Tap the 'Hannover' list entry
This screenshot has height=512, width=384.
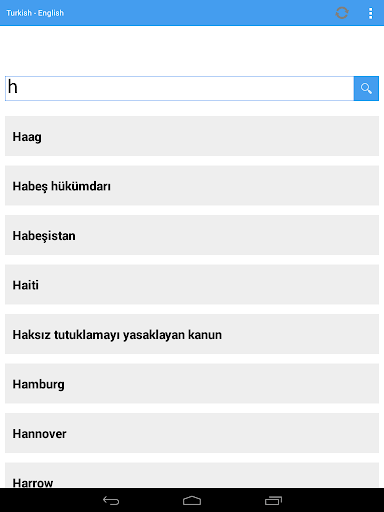(192, 433)
